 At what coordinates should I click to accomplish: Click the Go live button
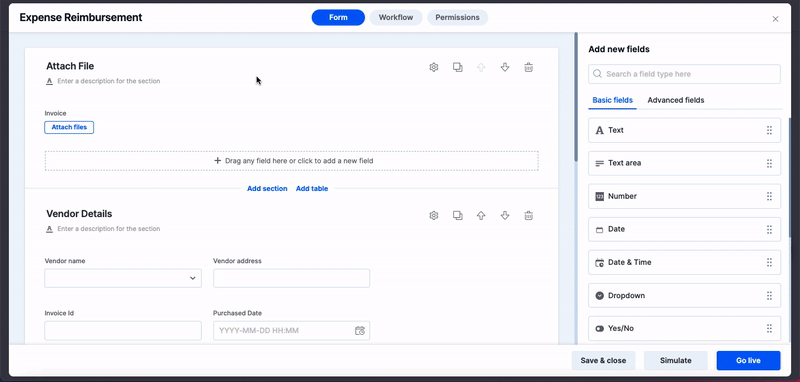[x=748, y=361]
